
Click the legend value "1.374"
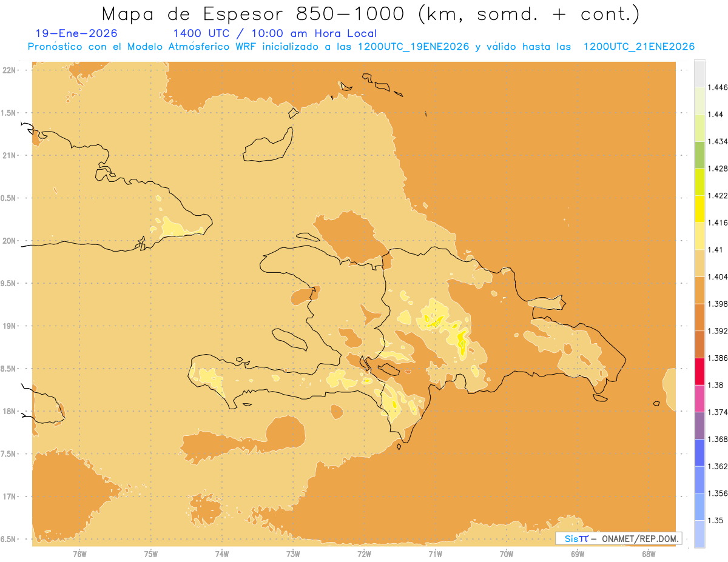point(718,412)
